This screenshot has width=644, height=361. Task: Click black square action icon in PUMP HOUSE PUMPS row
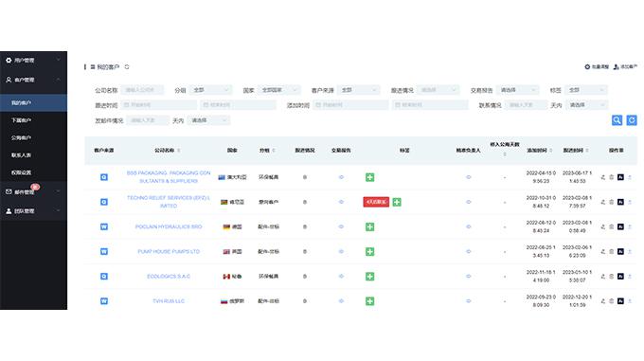[620, 251]
